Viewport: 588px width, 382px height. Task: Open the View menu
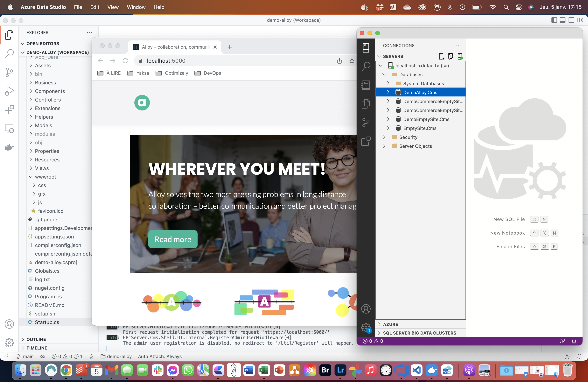(113, 7)
